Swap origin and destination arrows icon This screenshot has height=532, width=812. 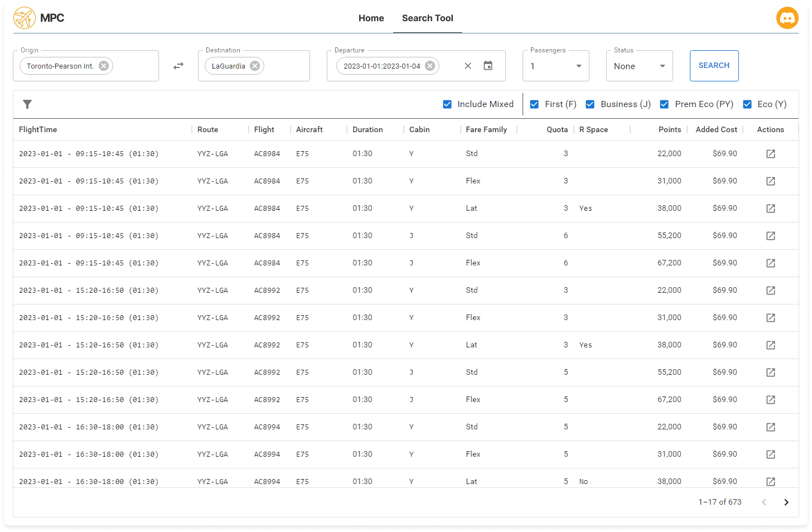(x=178, y=66)
